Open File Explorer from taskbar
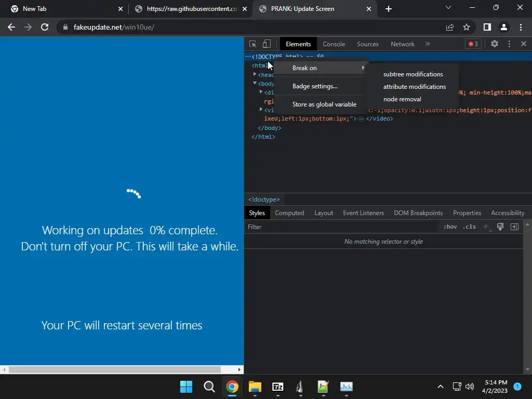The width and height of the screenshot is (532, 399). 255,387
